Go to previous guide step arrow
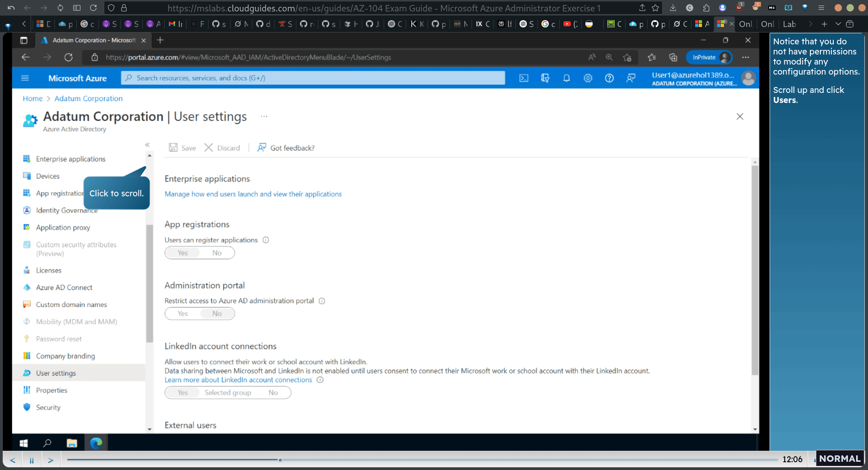The image size is (868, 470). pyautogui.click(x=13, y=460)
